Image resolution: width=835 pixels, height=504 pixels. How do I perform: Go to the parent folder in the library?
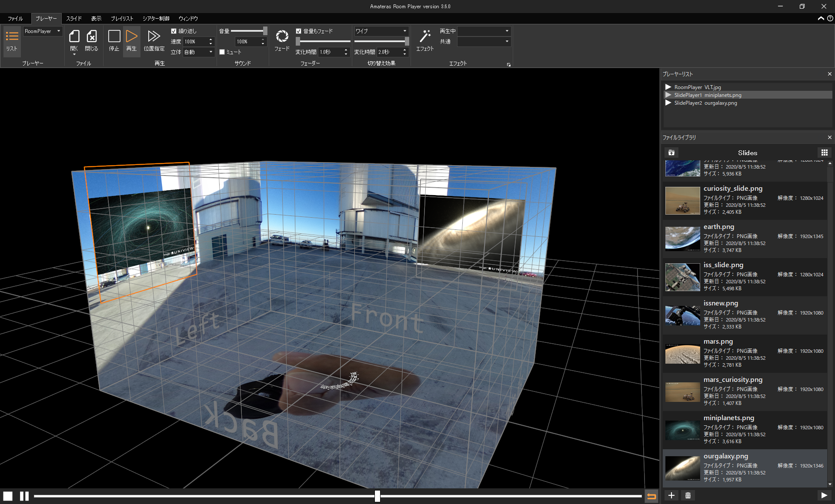point(671,153)
